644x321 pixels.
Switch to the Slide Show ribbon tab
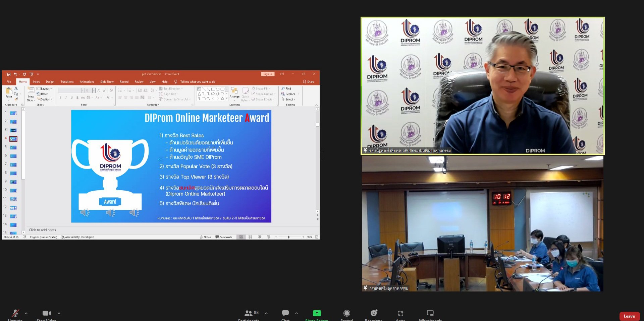pyautogui.click(x=107, y=82)
